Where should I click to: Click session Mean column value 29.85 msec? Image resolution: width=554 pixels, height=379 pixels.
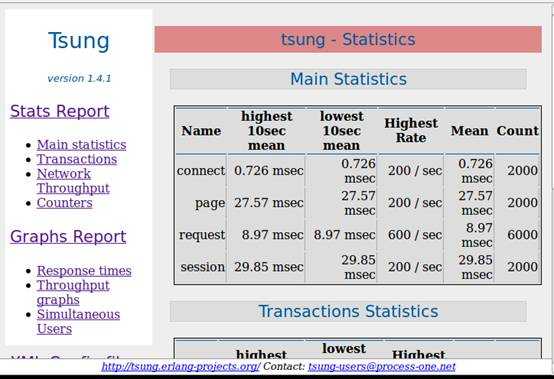pos(476,267)
